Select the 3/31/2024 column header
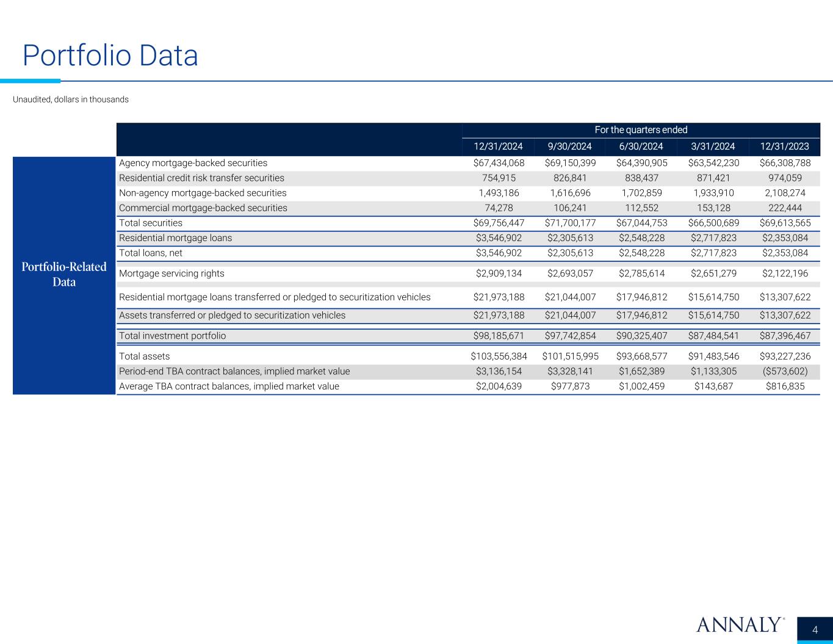The image size is (833, 644). [712, 146]
